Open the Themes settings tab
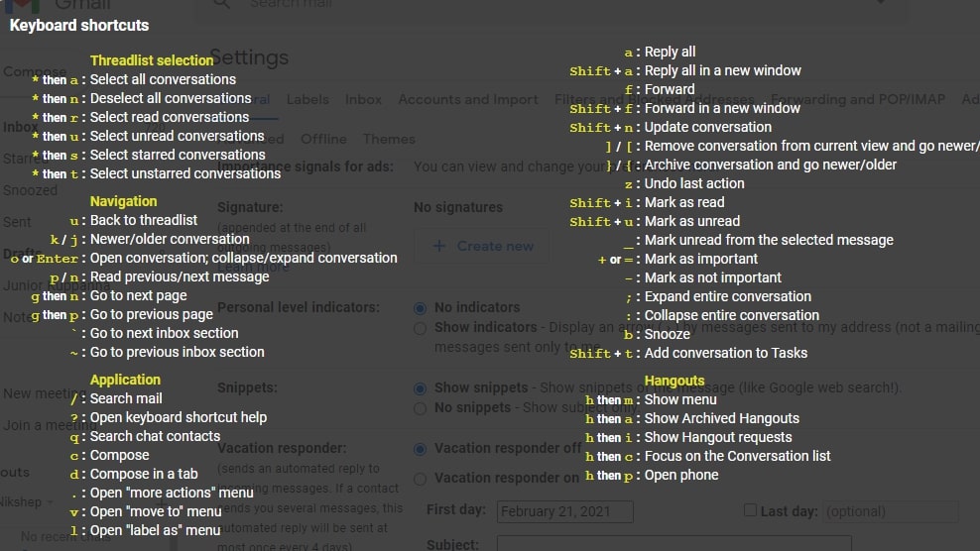Image resolution: width=980 pixels, height=551 pixels. 390,139
